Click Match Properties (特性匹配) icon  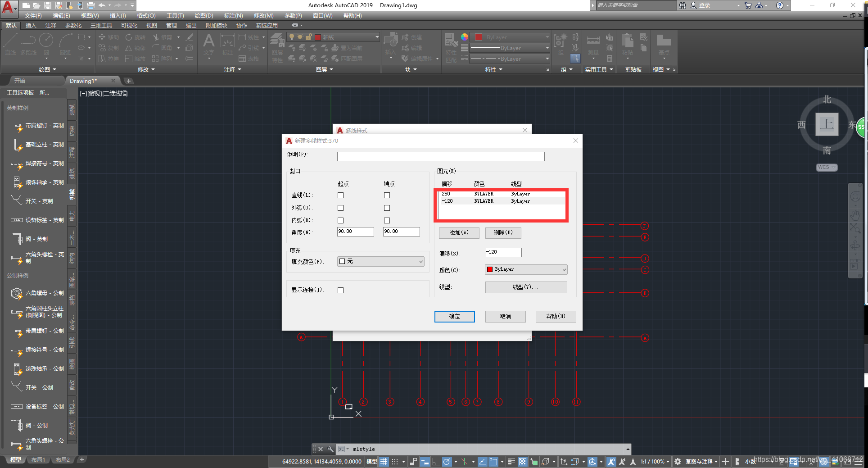[451, 47]
